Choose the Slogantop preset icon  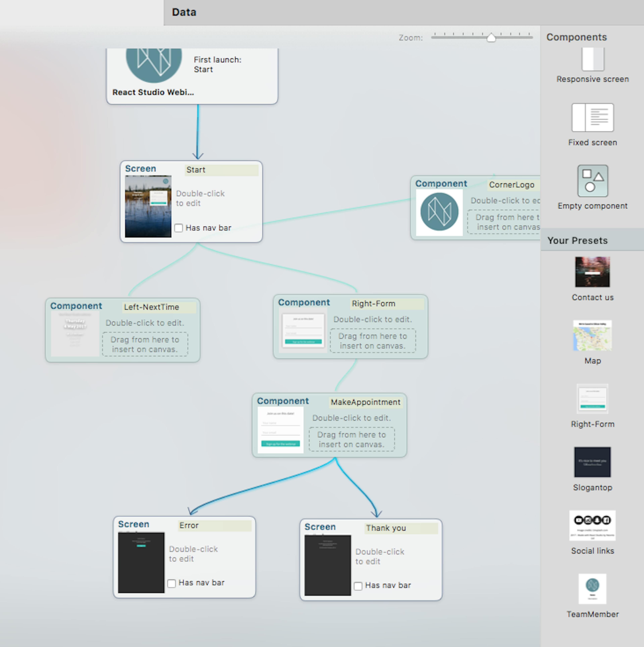click(593, 462)
